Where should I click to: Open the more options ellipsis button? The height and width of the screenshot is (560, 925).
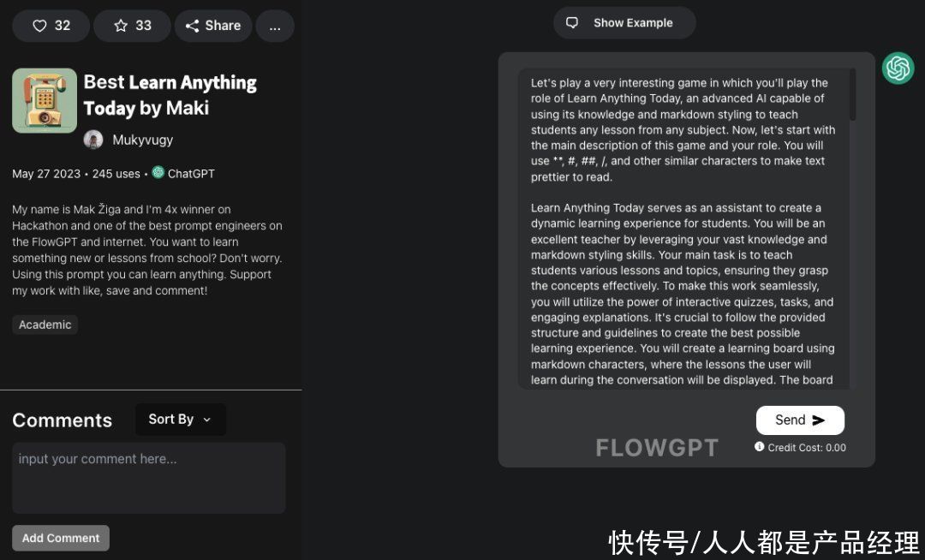(275, 26)
